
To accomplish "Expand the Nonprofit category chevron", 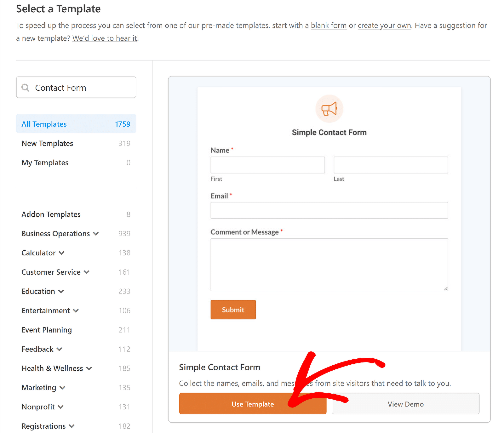I will [x=61, y=407].
